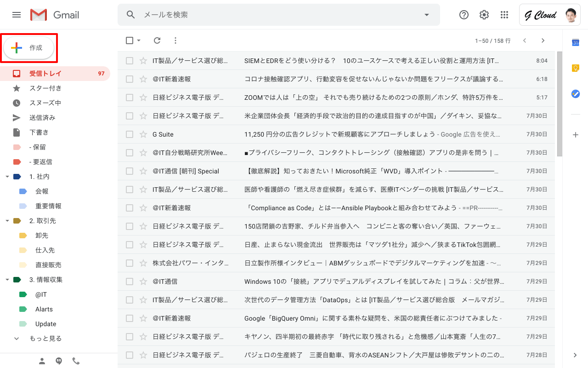Screen dimensions: 588x368
Task: Star the @IT通信 Windows 10 email
Action: pyautogui.click(x=143, y=282)
